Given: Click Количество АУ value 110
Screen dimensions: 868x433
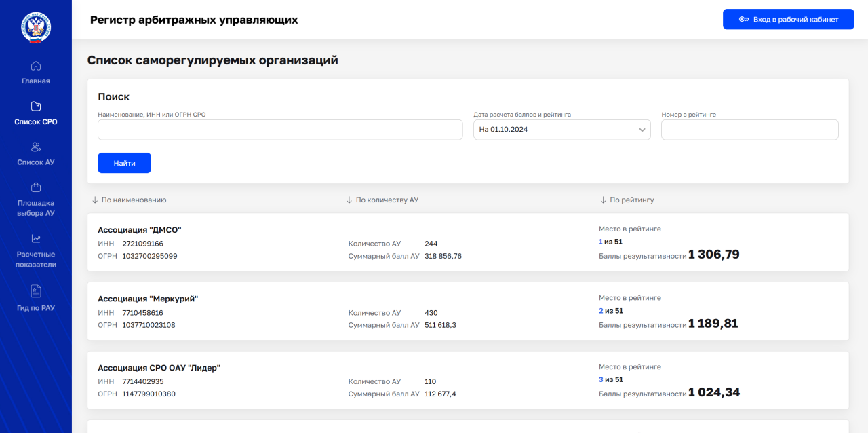Looking at the screenshot, I should 431,381.
